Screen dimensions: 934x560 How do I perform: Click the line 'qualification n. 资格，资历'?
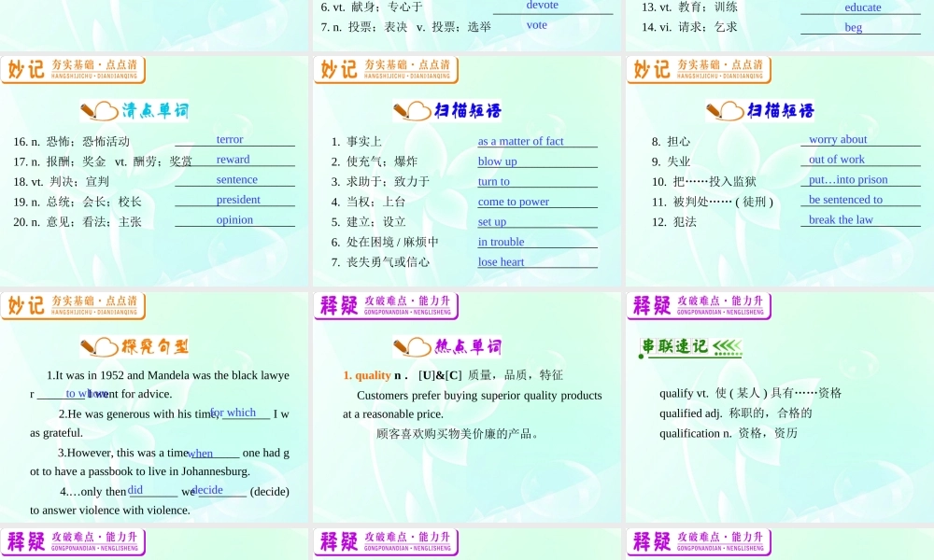(x=728, y=434)
